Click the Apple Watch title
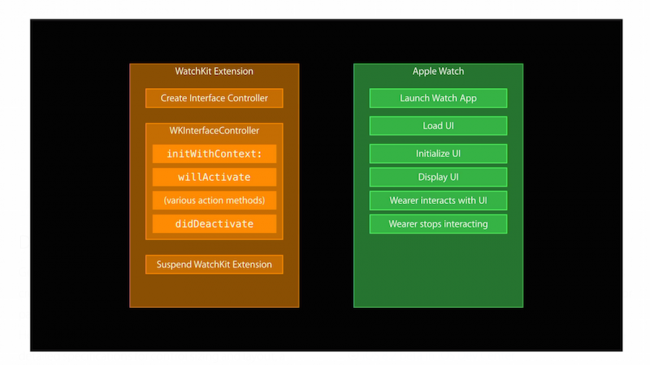 click(438, 71)
